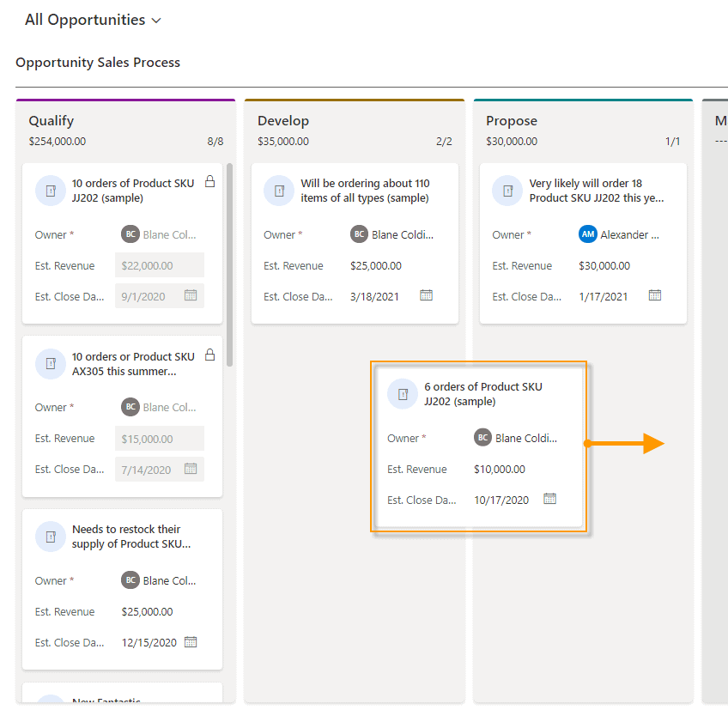Click owner name Blane Coldi... on the Will be ordering card

pos(403,234)
